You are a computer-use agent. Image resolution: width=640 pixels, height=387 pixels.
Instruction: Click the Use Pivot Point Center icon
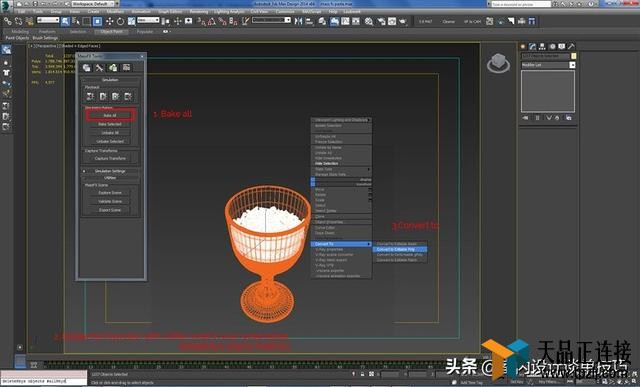(166, 21)
